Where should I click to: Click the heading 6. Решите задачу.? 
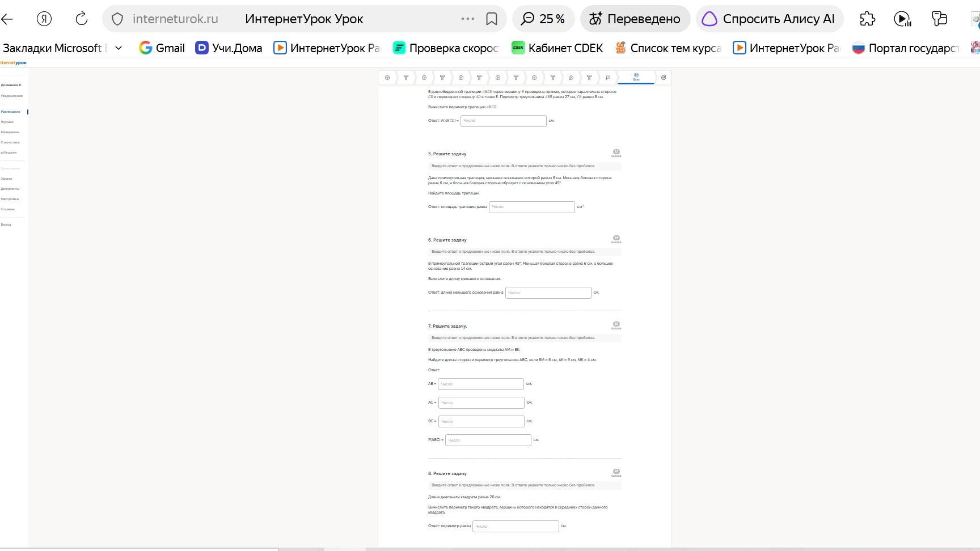coord(447,240)
